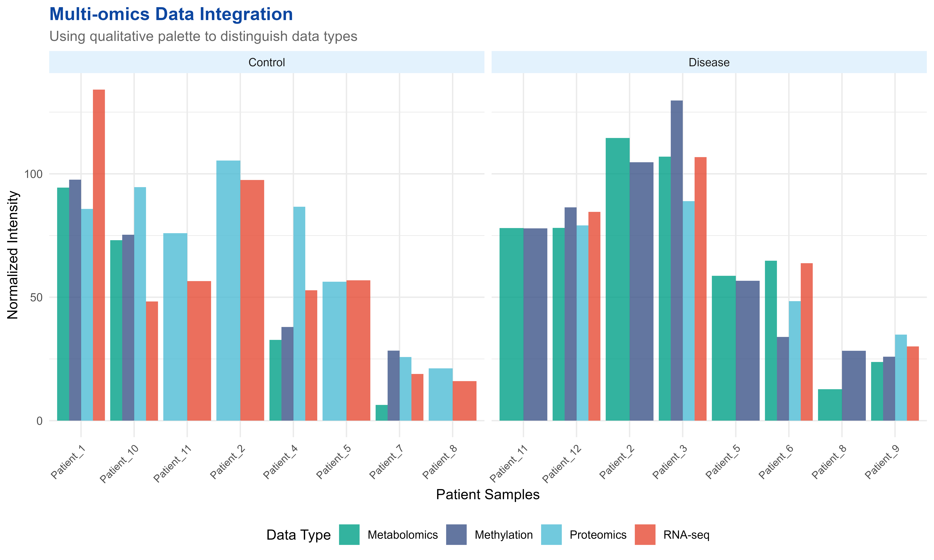The width and height of the screenshot is (934, 560).
Task: Click the Patient_12 x-axis label
Action: tap(562, 463)
